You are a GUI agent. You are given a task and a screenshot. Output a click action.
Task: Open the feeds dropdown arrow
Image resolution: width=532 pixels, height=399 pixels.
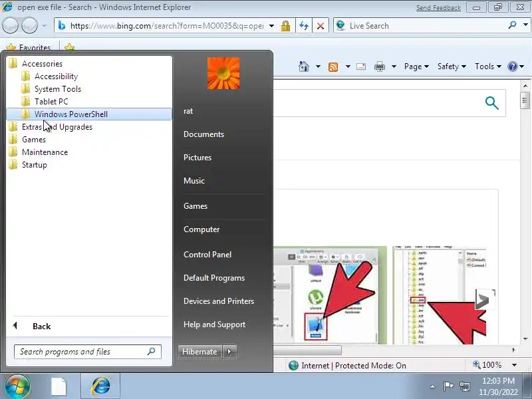tap(348, 66)
